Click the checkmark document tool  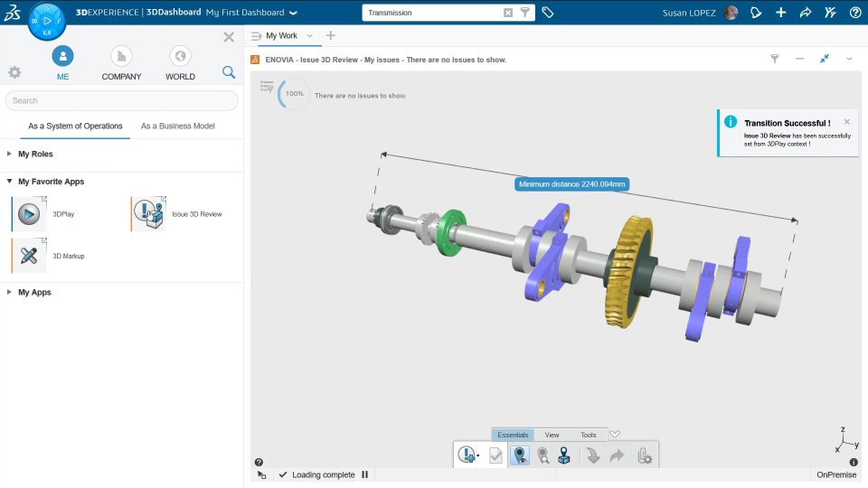(x=495, y=455)
